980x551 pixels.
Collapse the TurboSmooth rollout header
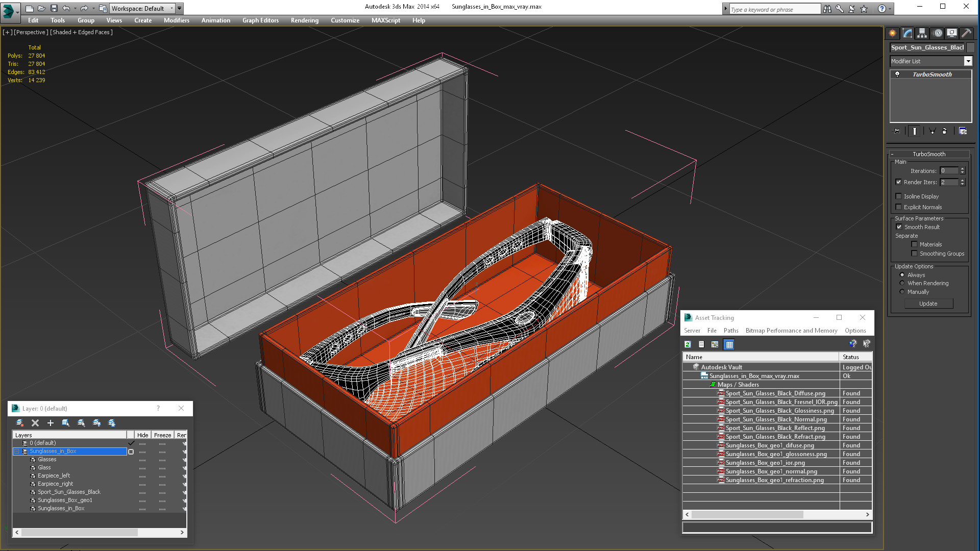point(929,154)
